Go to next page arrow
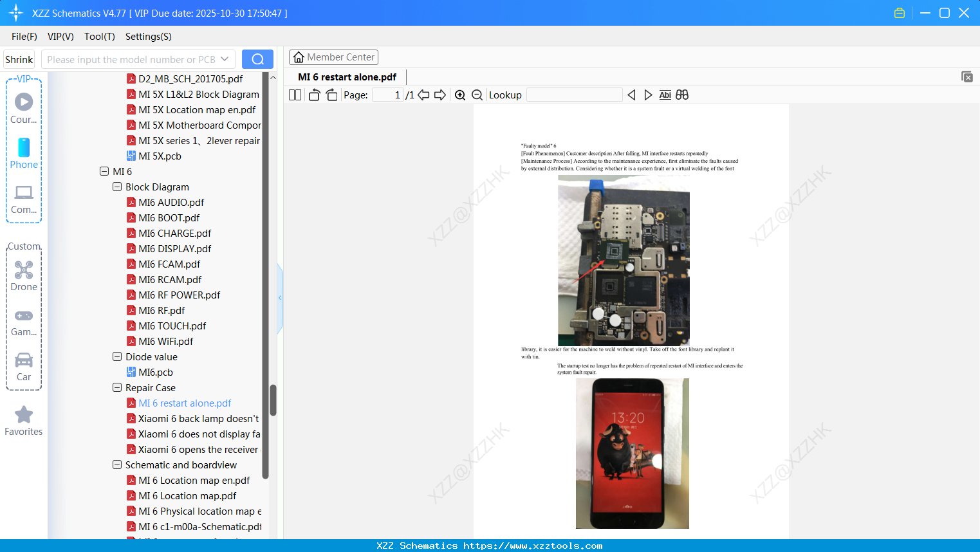980x552 pixels. click(440, 95)
